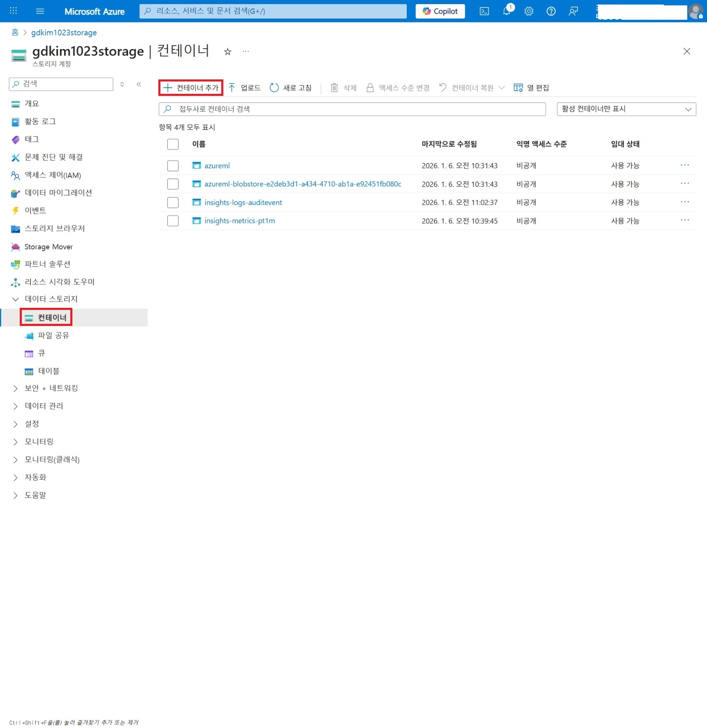Open the more options ellipsis beside title
The height and width of the screenshot is (728, 707).
pyautogui.click(x=246, y=51)
